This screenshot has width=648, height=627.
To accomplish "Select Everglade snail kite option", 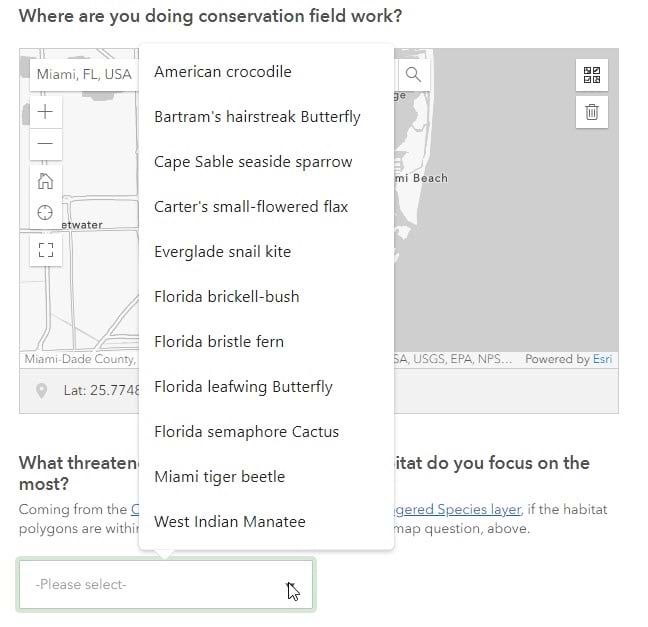I will (x=223, y=252).
